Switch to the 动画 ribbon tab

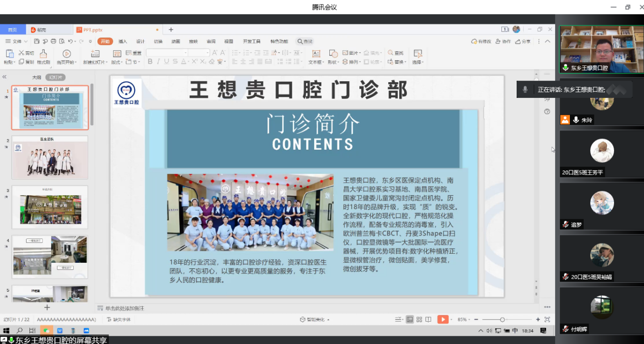tap(176, 42)
